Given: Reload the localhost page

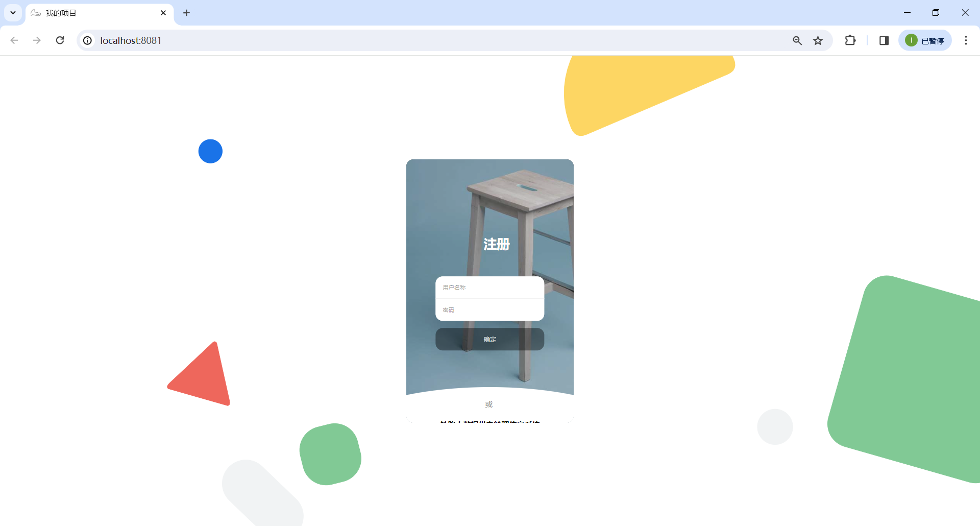Looking at the screenshot, I should click(60, 40).
